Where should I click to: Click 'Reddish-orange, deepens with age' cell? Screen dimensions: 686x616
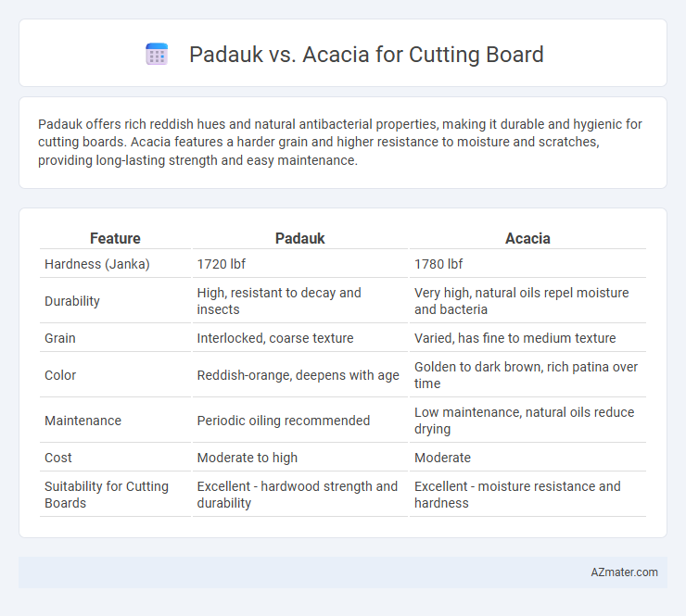click(298, 375)
